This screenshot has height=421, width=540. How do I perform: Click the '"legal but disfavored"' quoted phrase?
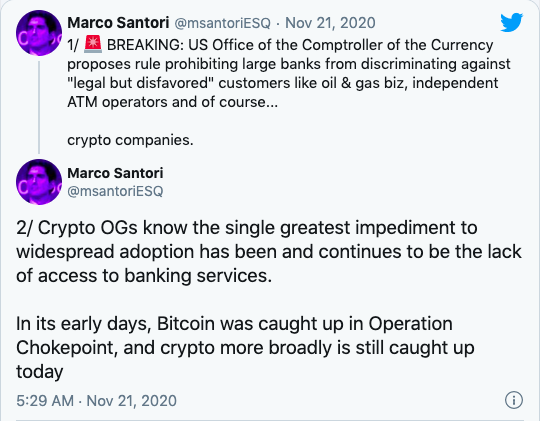(141, 83)
